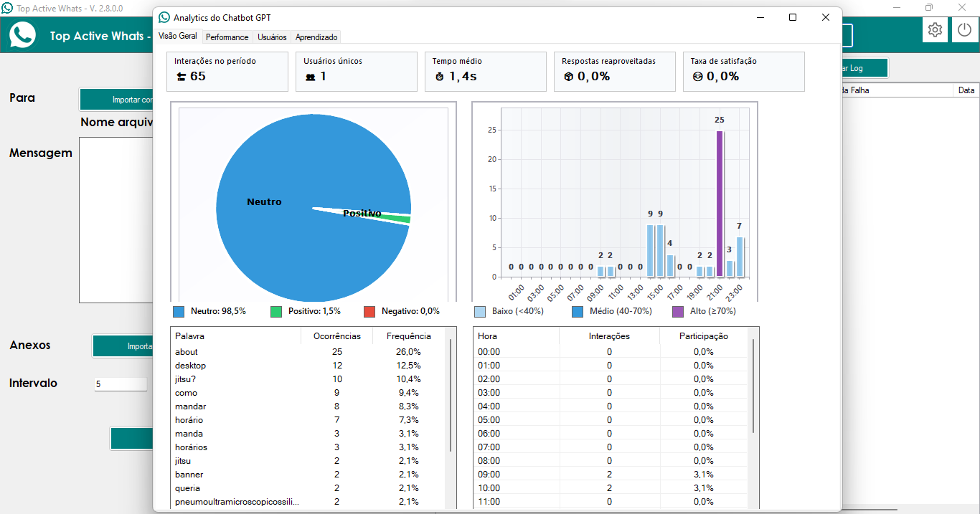Sort by the Ocorrências column header
This screenshot has width=980, height=514.
tap(336, 335)
